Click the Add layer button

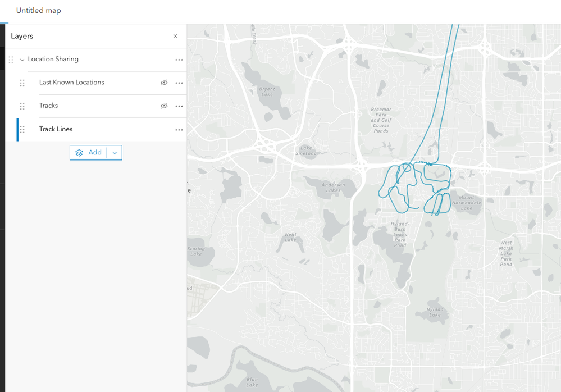(89, 153)
